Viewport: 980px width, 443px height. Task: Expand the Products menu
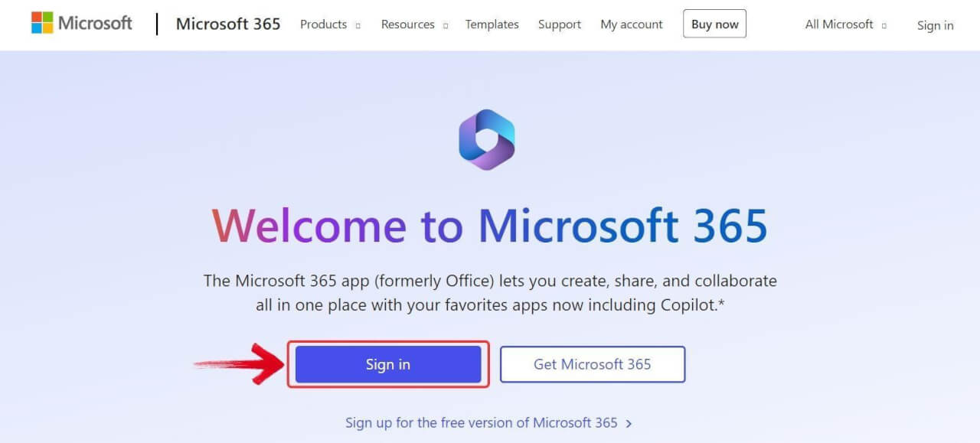(324, 24)
